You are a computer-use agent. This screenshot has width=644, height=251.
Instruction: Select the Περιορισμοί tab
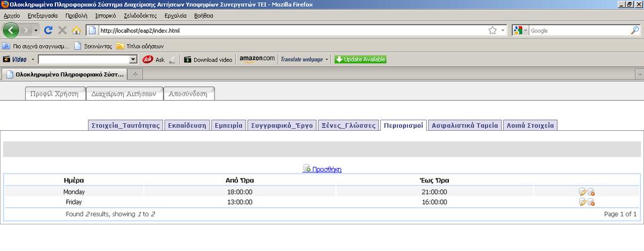point(404,126)
